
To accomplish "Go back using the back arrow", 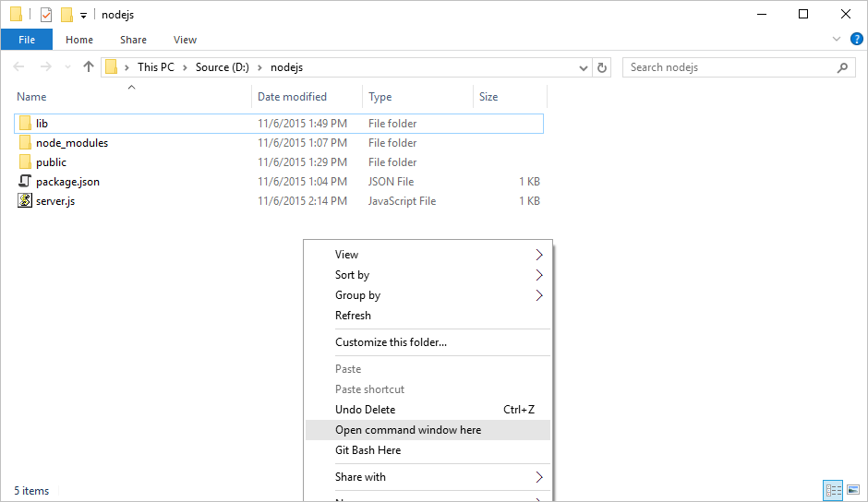I will (x=18, y=67).
